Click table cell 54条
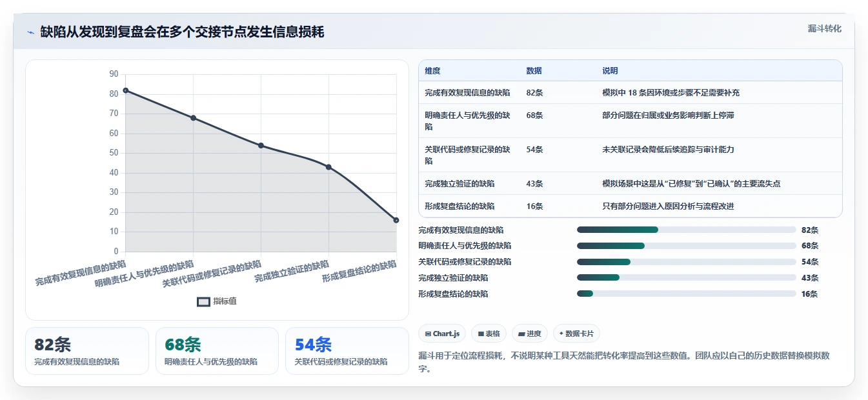The height and width of the screenshot is (400, 868). 534,150
